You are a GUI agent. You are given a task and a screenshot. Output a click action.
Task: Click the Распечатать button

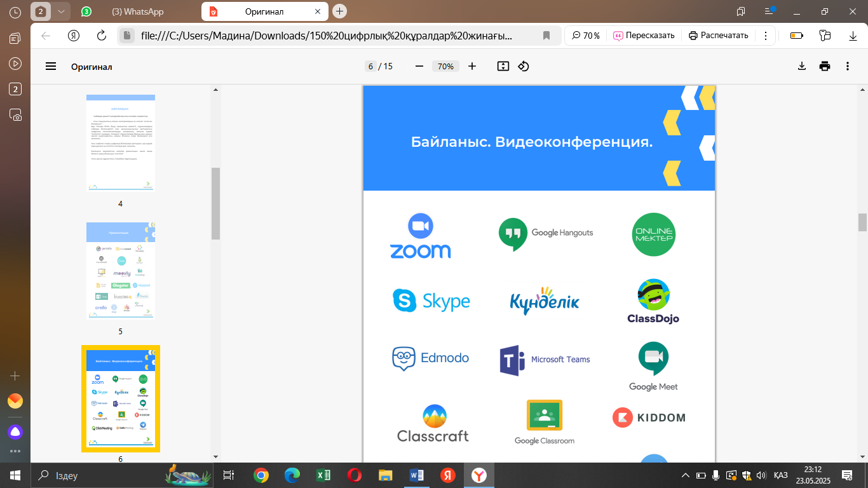coord(719,36)
